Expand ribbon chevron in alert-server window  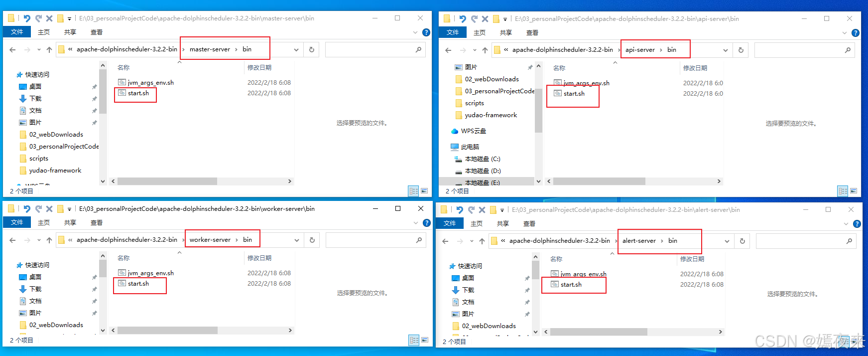point(846,224)
